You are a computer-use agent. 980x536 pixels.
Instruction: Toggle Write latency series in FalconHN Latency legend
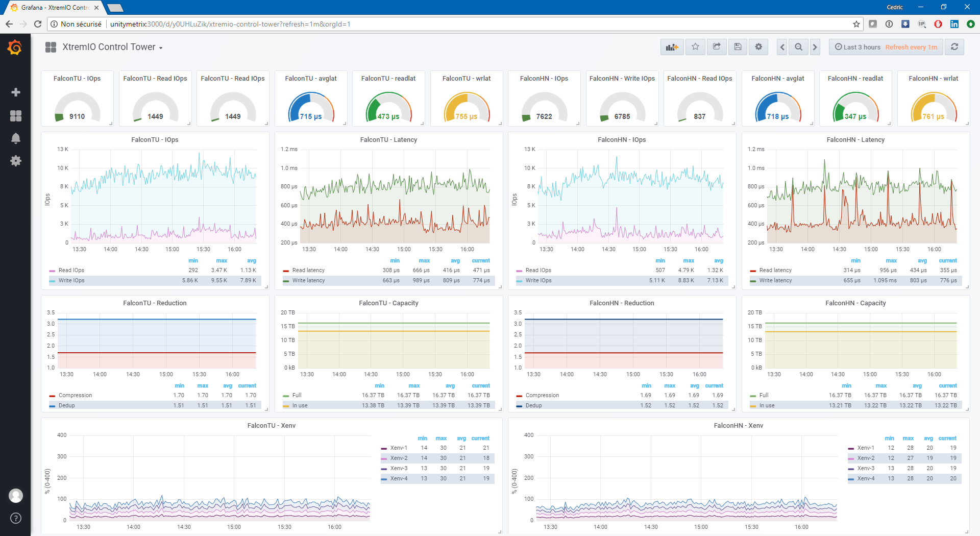(775, 281)
